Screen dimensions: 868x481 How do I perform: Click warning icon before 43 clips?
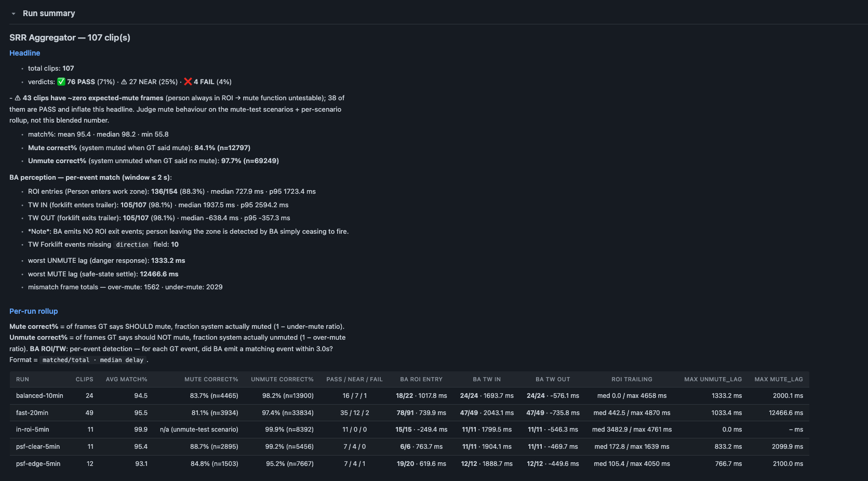18,98
